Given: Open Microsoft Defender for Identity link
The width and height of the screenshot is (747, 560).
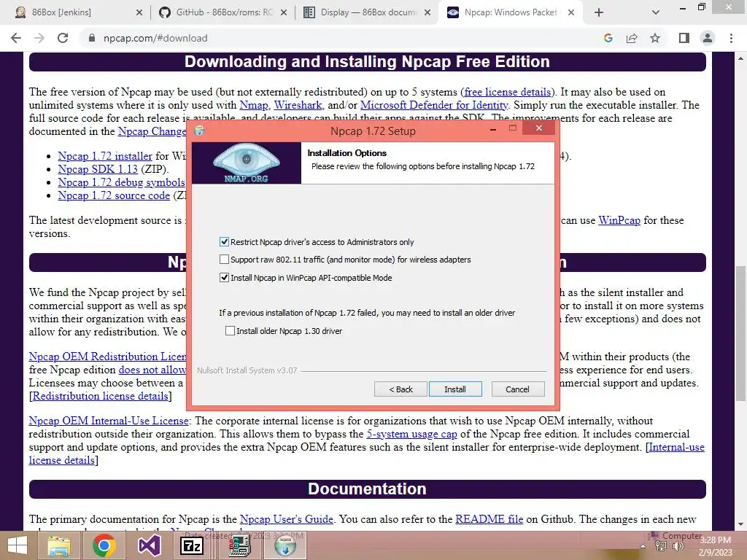Looking at the screenshot, I should (434, 105).
